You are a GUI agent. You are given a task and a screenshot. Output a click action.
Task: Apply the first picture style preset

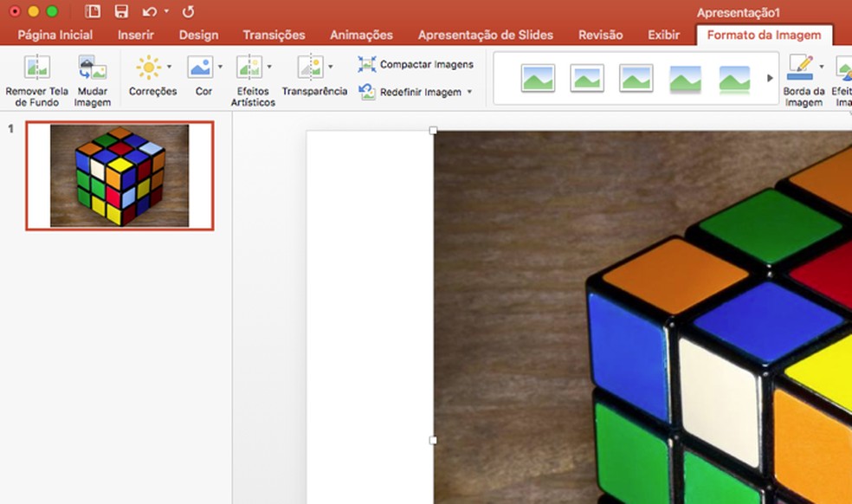pos(538,77)
